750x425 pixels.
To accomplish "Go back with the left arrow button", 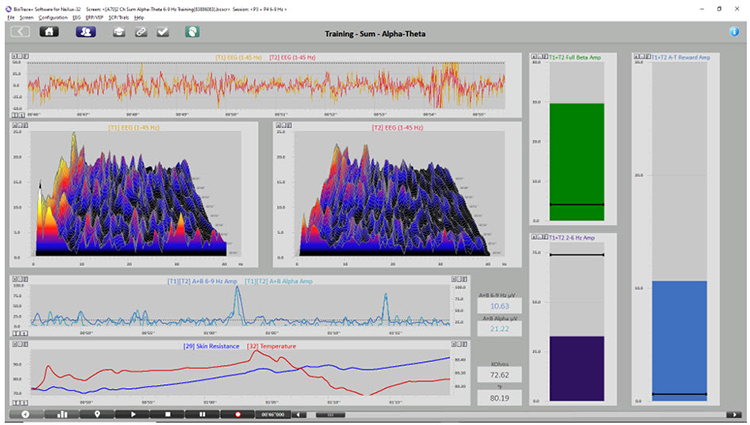I will tap(20, 32).
